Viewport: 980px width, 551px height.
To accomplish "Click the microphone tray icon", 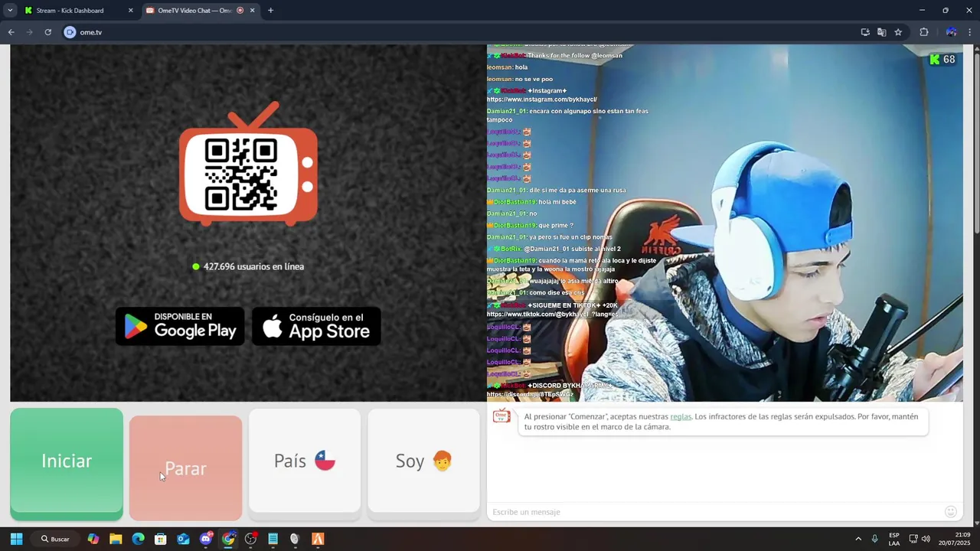I will pos(874,539).
